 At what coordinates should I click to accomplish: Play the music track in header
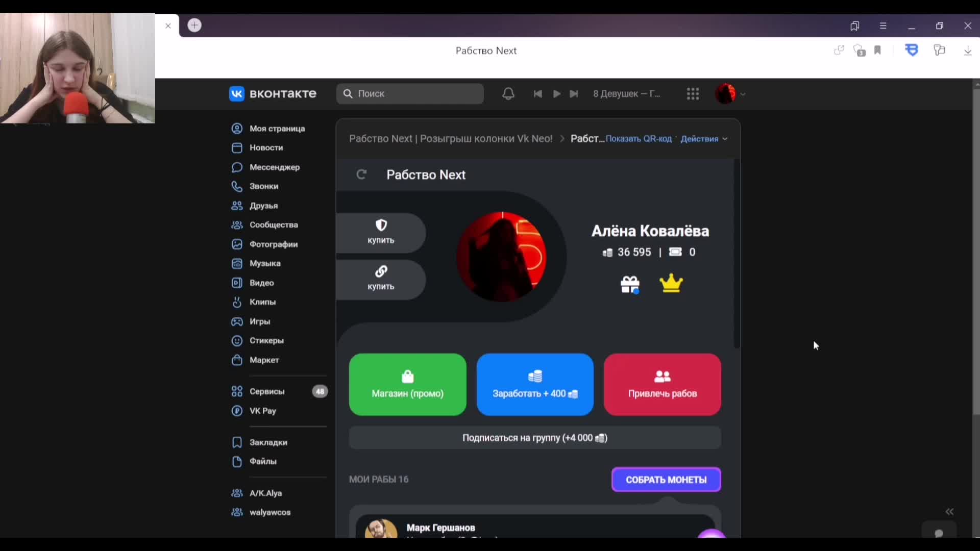coord(557,94)
